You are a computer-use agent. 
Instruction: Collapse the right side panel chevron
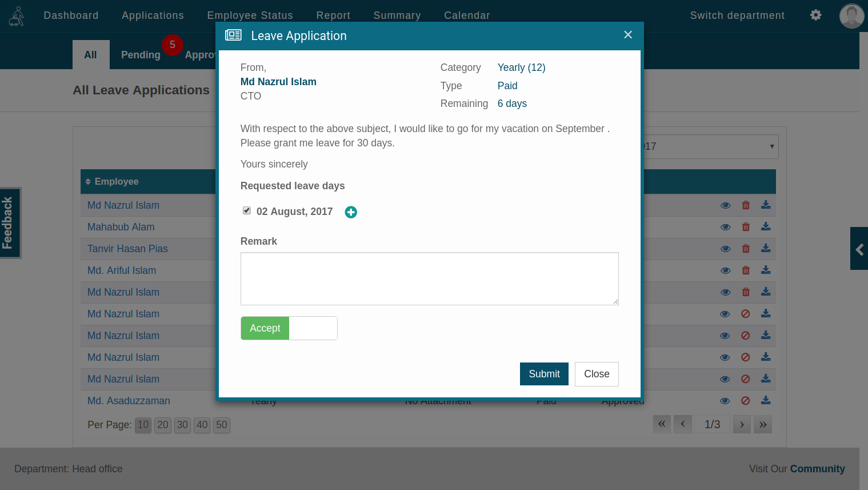click(859, 248)
